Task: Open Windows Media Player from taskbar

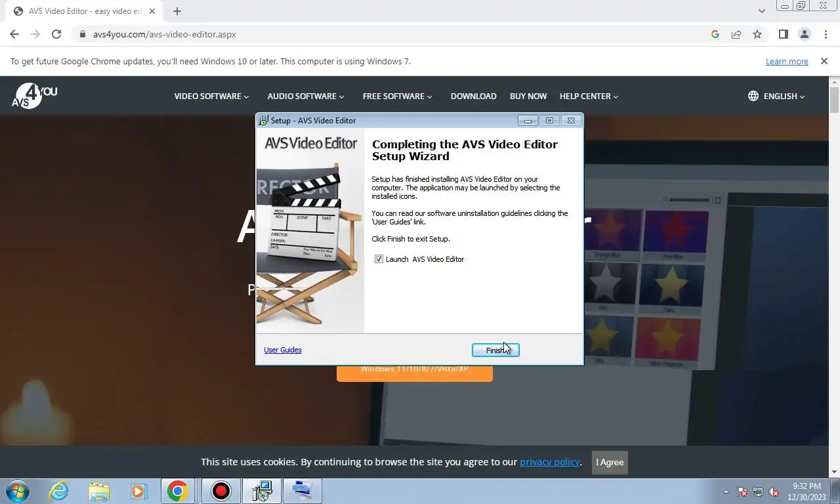Action: (138, 491)
